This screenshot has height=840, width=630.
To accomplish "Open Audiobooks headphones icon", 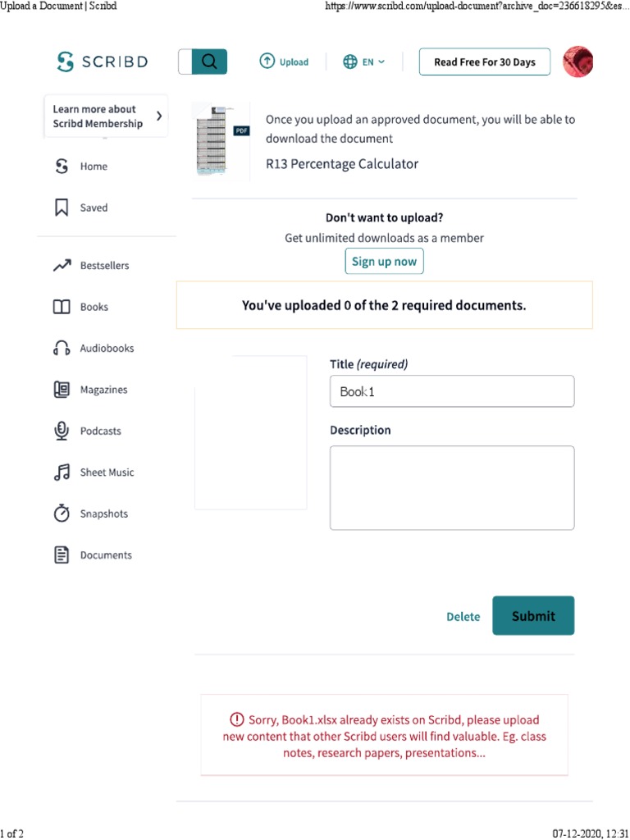I will point(62,348).
